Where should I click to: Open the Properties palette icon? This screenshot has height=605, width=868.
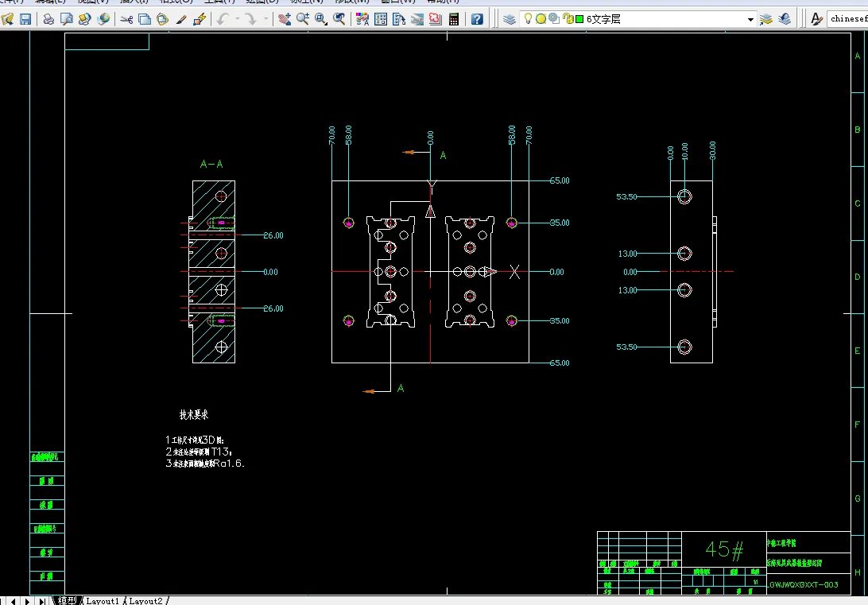tap(362, 19)
